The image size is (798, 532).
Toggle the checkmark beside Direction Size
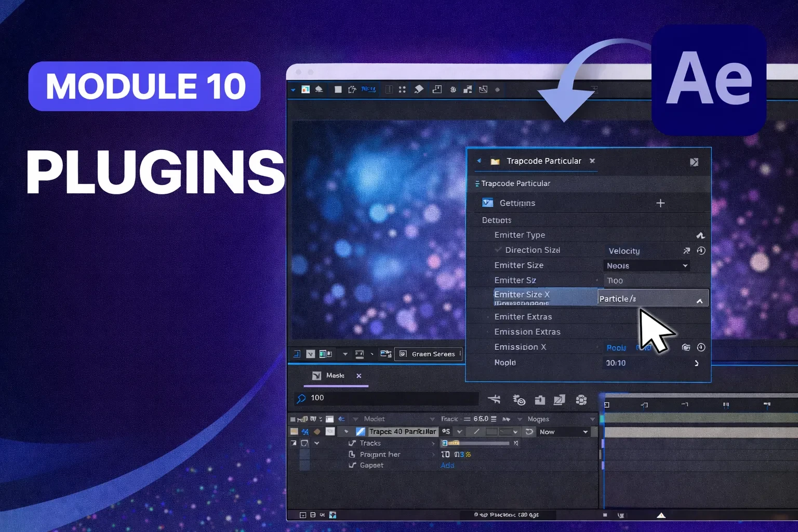pyautogui.click(x=498, y=250)
